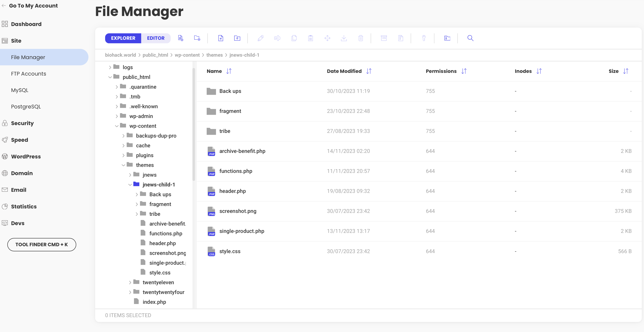
Task: Click biohack.world in breadcrumb path
Action: pos(120,55)
